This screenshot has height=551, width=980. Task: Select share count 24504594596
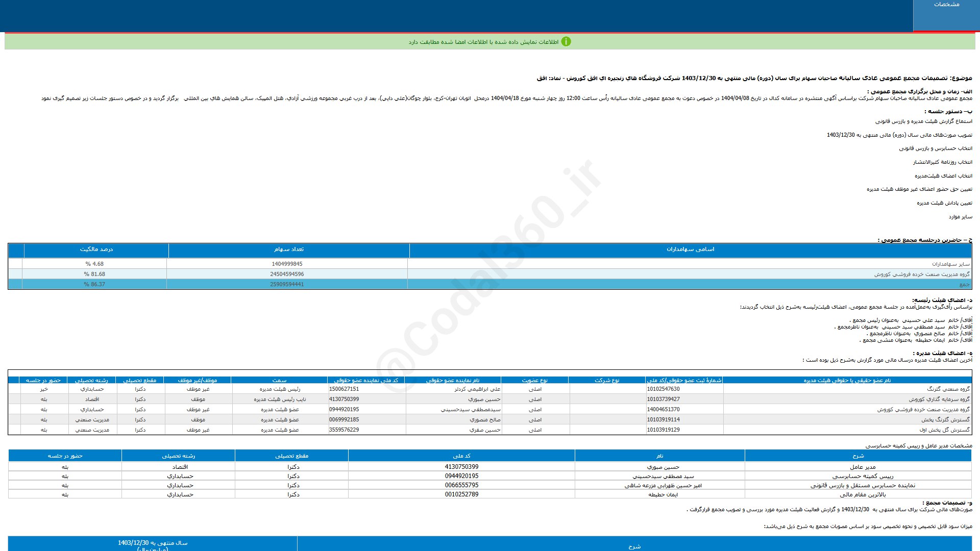[x=287, y=274]
